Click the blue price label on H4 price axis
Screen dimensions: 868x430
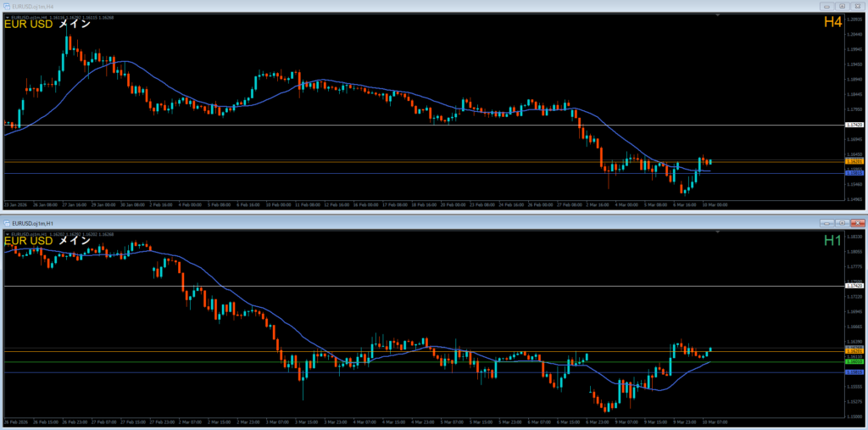854,173
